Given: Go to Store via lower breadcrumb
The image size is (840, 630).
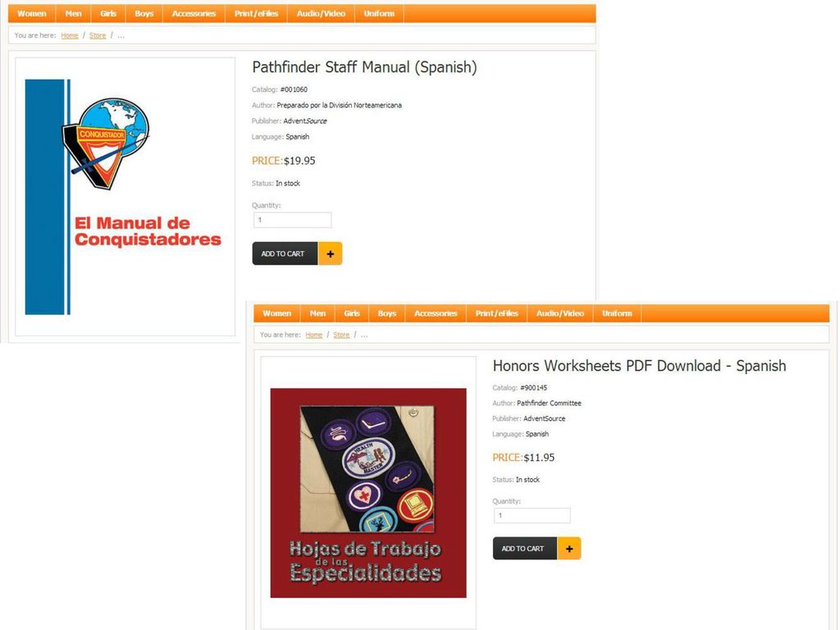Looking at the screenshot, I should 341,335.
